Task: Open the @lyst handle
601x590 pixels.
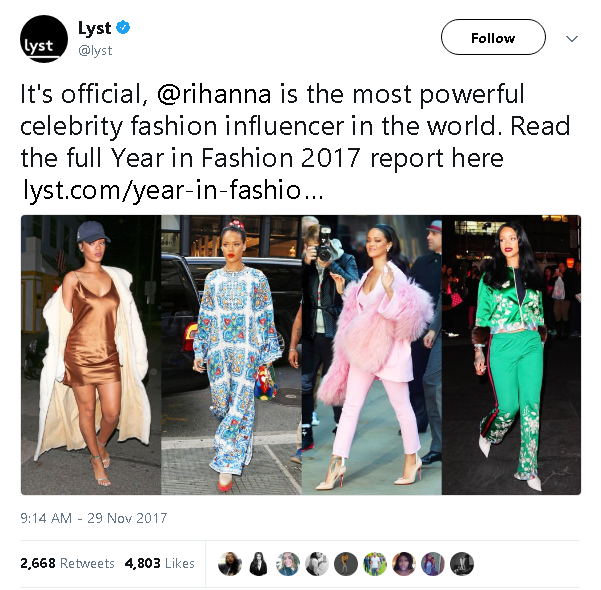Action: click(95, 50)
